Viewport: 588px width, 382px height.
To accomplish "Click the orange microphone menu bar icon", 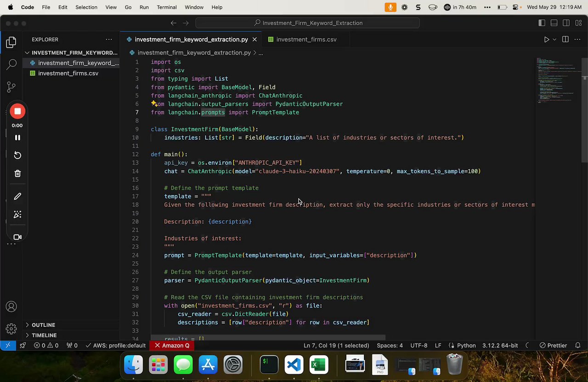I will pos(390,7).
